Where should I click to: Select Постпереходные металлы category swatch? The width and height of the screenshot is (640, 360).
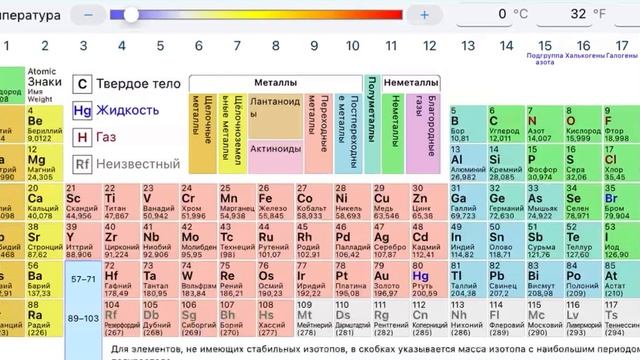pyautogui.click(x=348, y=134)
